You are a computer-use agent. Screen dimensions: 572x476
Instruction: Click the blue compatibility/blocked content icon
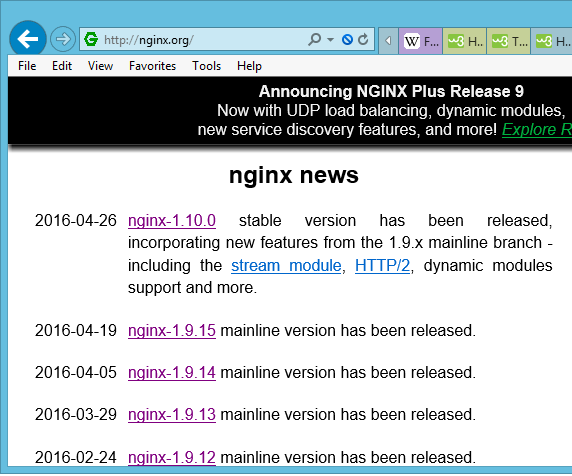pyautogui.click(x=347, y=39)
